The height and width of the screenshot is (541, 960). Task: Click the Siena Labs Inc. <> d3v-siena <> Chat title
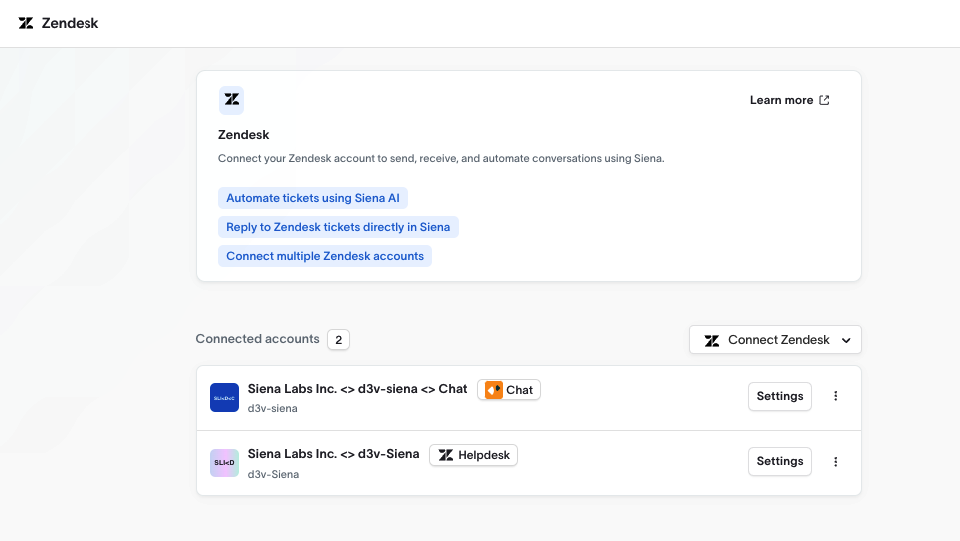click(x=358, y=389)
